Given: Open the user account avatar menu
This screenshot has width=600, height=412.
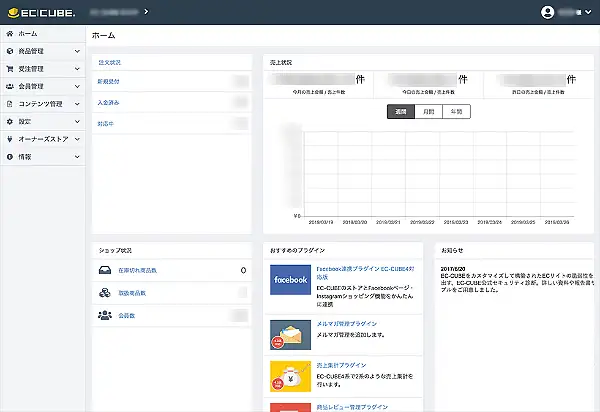Looking at the screenshot, I should 547,13.
